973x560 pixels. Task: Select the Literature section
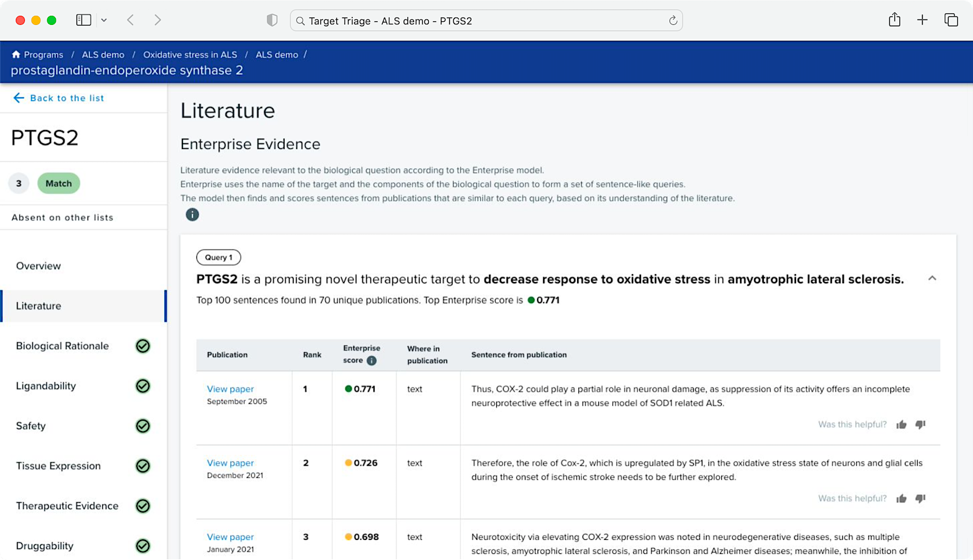(83, 306)
